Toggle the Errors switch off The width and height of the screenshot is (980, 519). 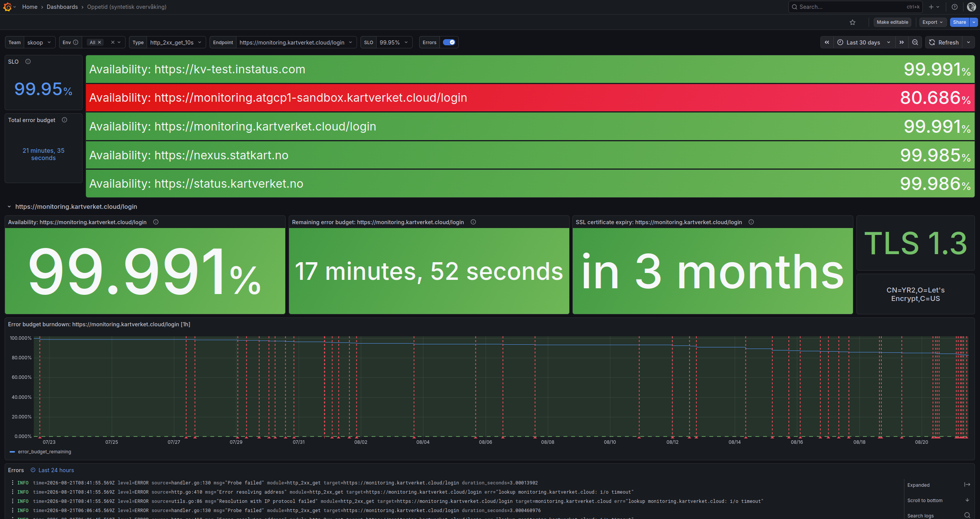[x=449, y=42]
